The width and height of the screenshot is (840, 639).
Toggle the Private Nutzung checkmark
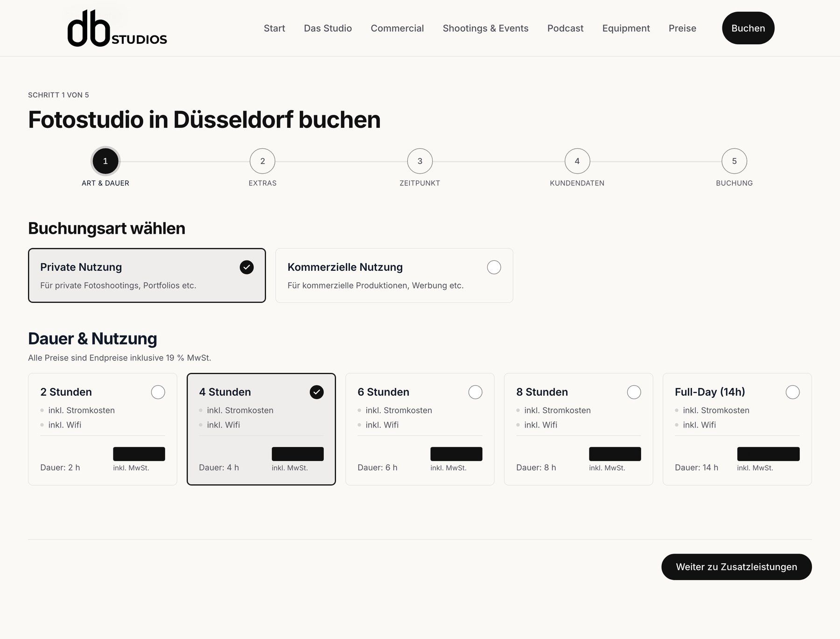coord(247,267)
